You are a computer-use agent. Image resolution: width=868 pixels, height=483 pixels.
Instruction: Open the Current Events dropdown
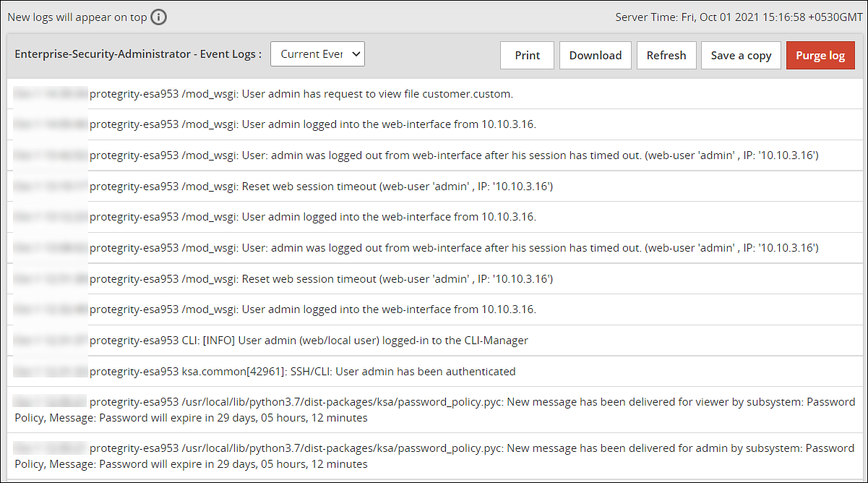coord(317,54)
